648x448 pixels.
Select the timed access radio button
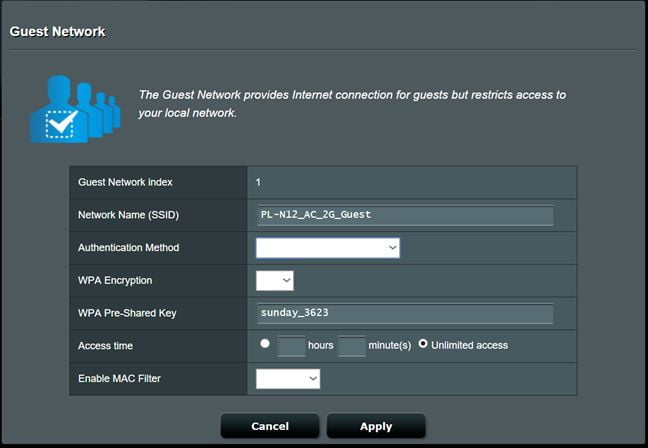[x=265, y=344]
